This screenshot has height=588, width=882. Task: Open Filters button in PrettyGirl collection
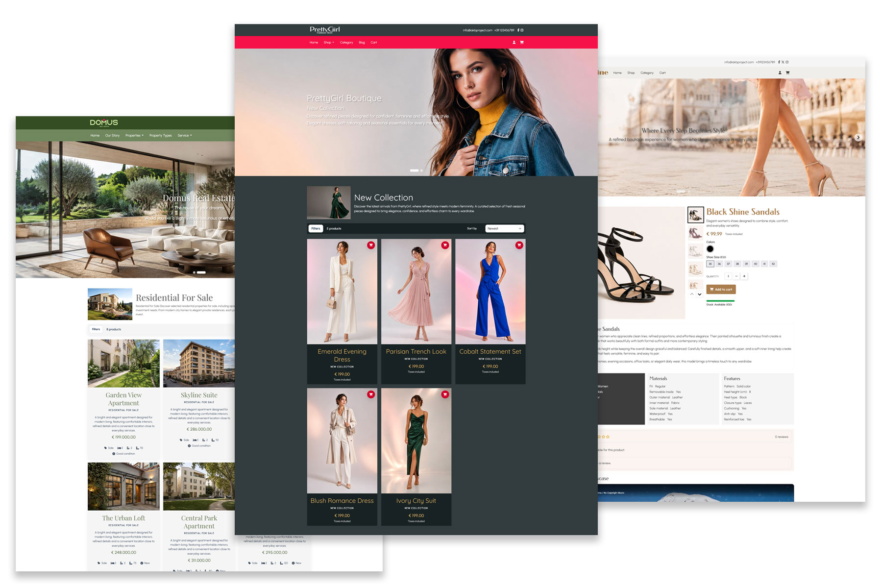316,228
